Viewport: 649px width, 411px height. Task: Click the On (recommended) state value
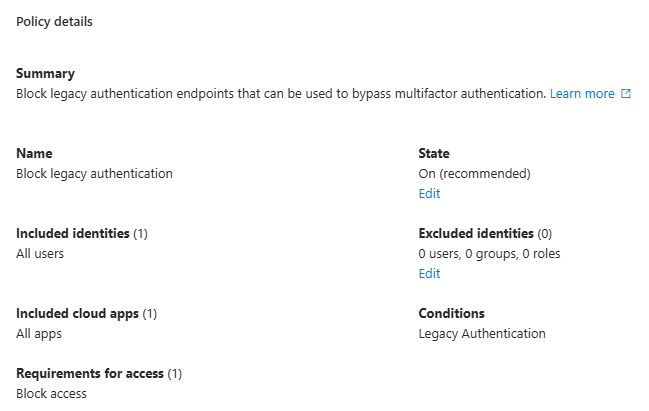[x=474, y=174]
